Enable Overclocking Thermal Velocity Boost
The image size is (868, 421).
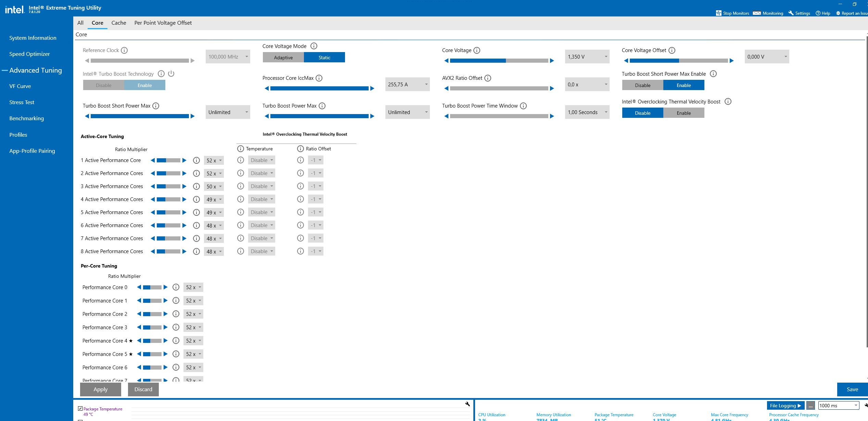tap(684, 113)
